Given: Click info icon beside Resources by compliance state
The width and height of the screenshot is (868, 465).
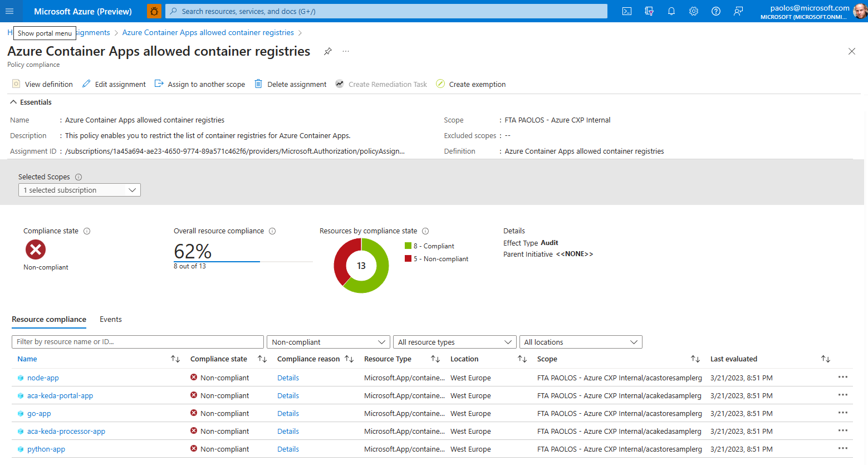Looking at the screenshot, I should point(425,231).
